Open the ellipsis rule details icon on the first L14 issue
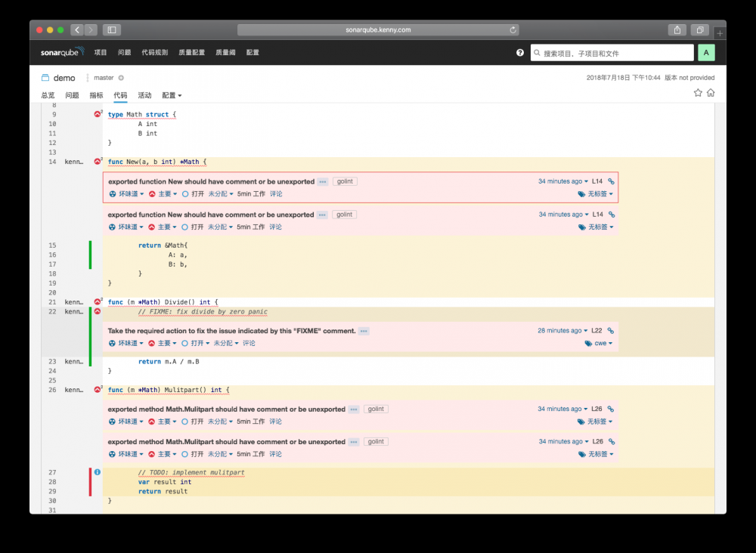756x553 pixels. click(x=323, y=181)
